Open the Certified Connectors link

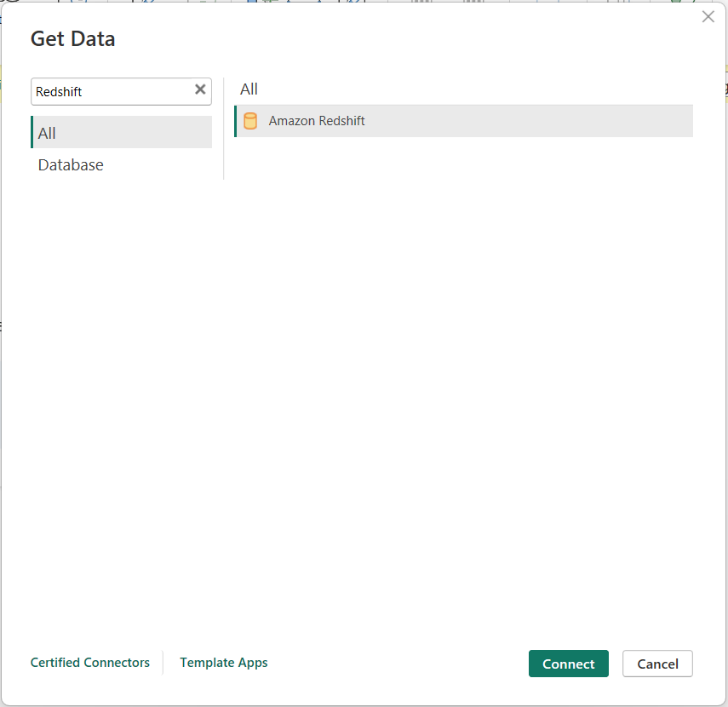click(x=89, y=663)
